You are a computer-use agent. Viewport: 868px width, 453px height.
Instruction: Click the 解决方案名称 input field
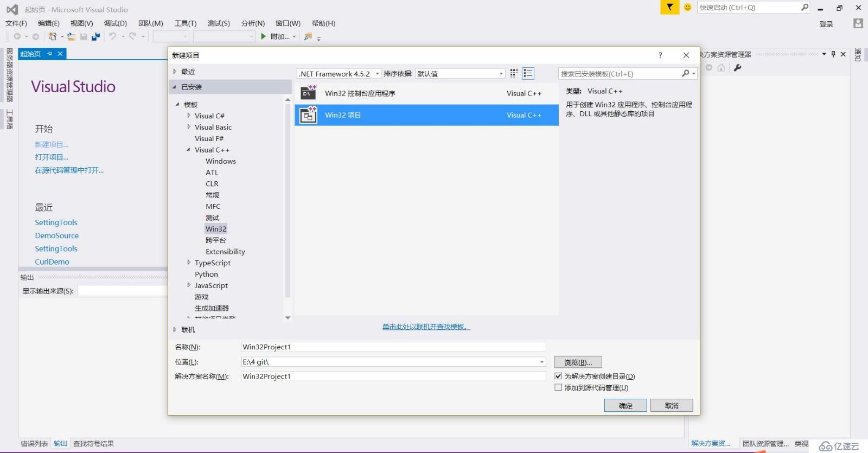coord(394,376)
